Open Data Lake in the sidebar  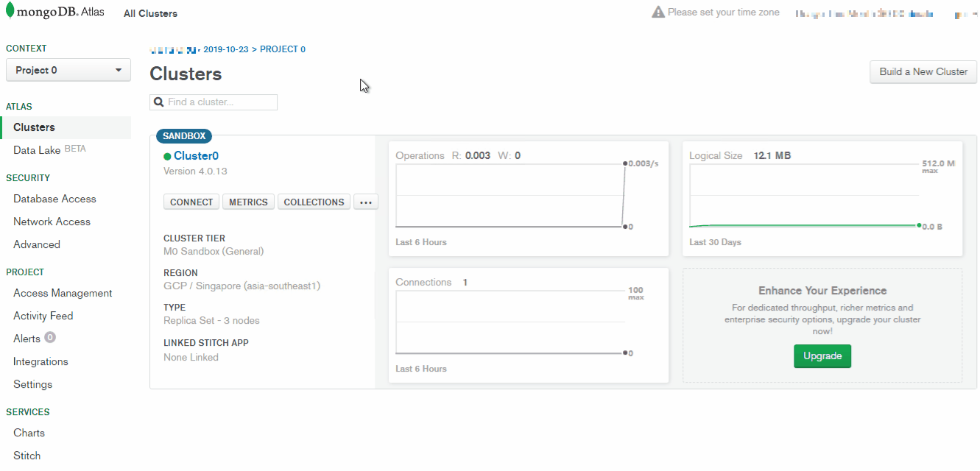tap(37, 150)
